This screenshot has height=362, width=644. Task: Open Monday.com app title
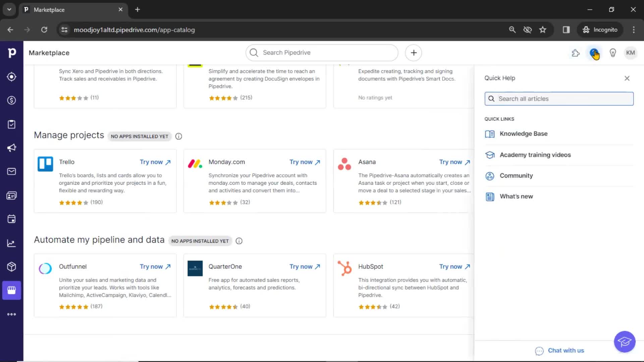point(227,162)
